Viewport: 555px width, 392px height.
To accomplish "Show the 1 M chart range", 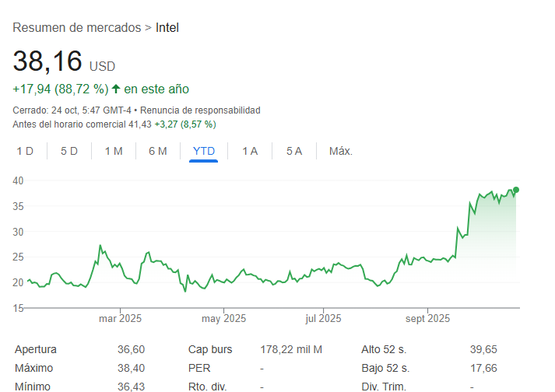I will [114, 151].
